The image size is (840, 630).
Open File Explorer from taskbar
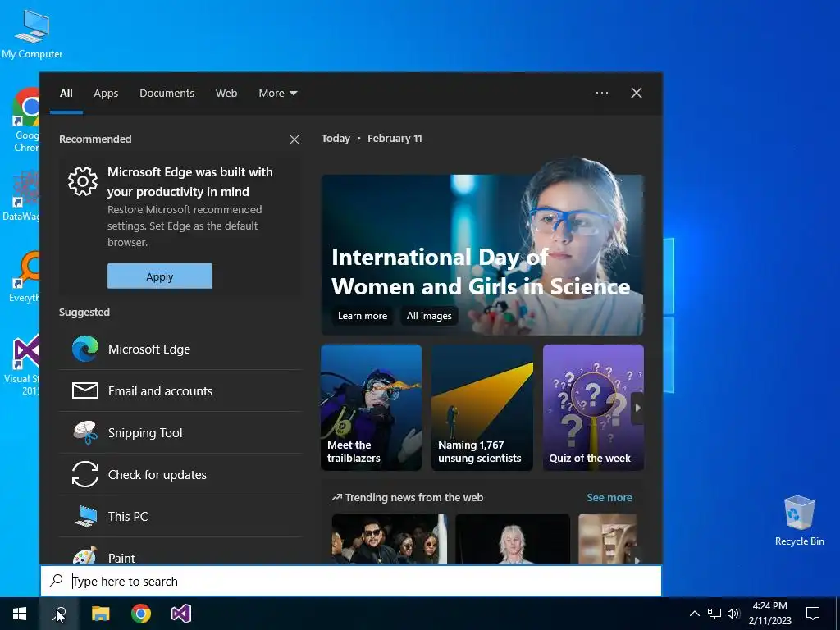click(x=100, y=614)
